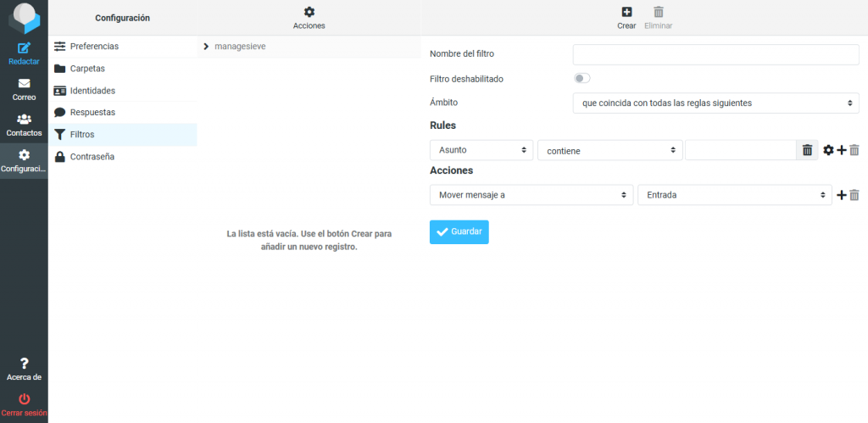Click rule settings gear icon in Rules row
Screen dimensions: 868x423
coord(828,150)
